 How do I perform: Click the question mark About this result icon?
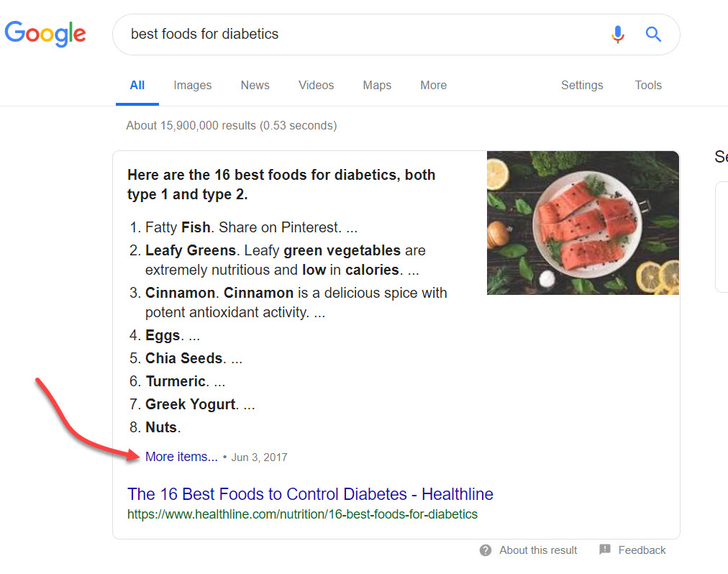pyautogui.click(x=486, y=550)
